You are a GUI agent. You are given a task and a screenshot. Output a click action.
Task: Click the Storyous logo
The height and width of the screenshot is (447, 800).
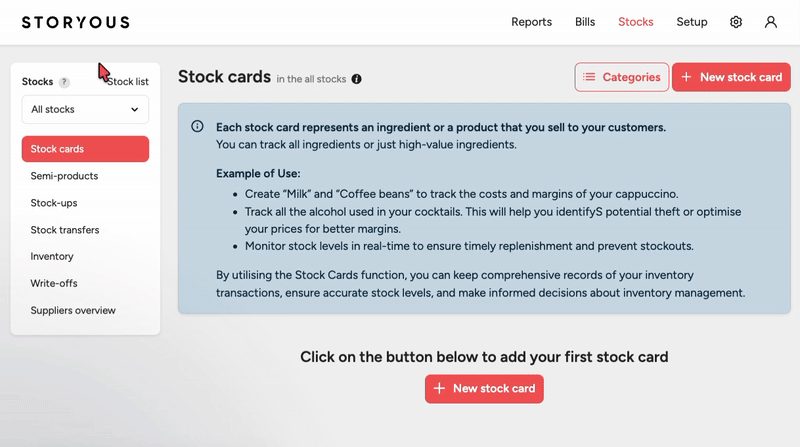coord(71,22)
